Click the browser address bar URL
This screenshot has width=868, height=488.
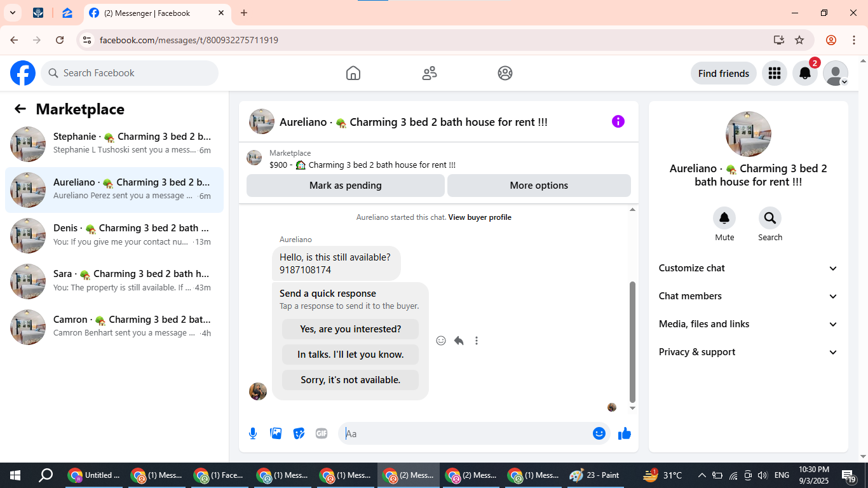pos(189,40)
